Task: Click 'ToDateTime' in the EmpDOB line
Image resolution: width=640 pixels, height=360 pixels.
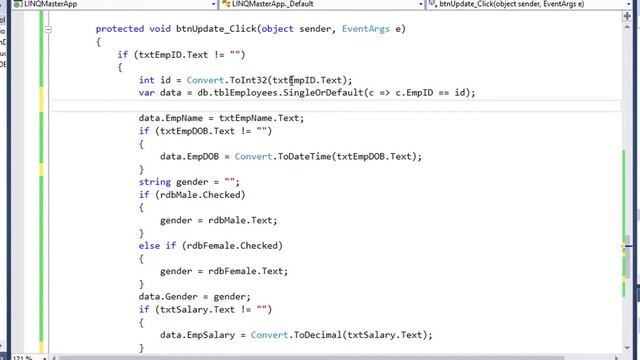Action: point(304,157)
